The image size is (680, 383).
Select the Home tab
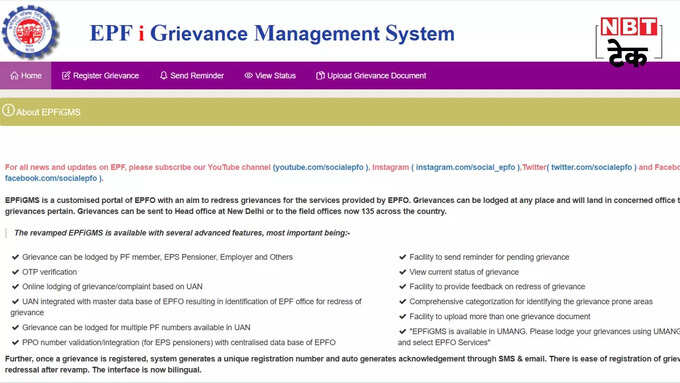(x=26, y=75)
